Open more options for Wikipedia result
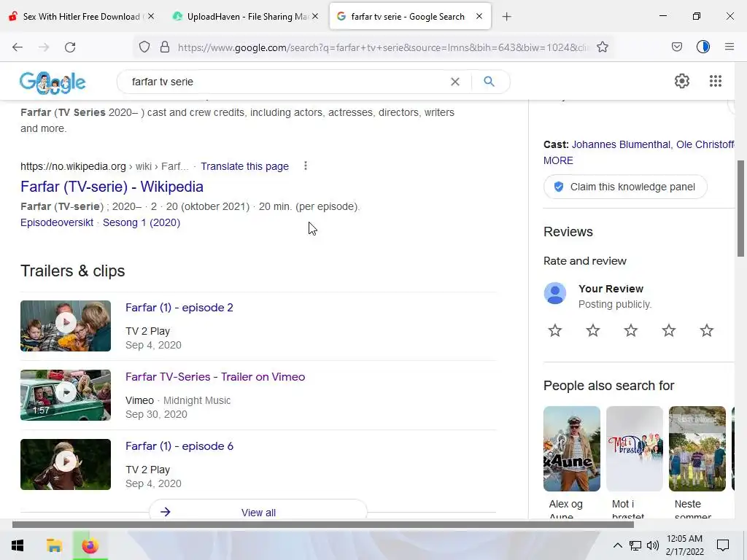 tap(306, 166)
